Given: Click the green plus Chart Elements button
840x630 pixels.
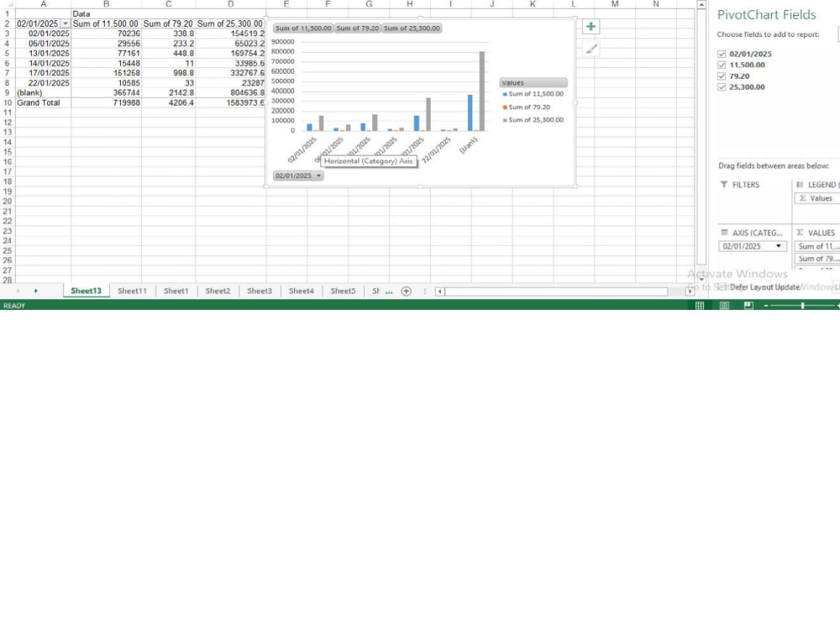Looking at the screenshot, I should click(591, 27).
